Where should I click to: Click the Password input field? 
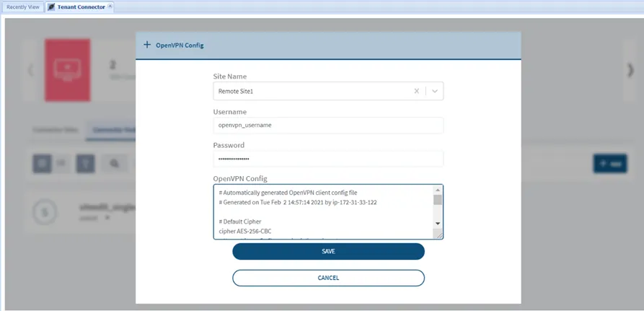click(328, 159)
